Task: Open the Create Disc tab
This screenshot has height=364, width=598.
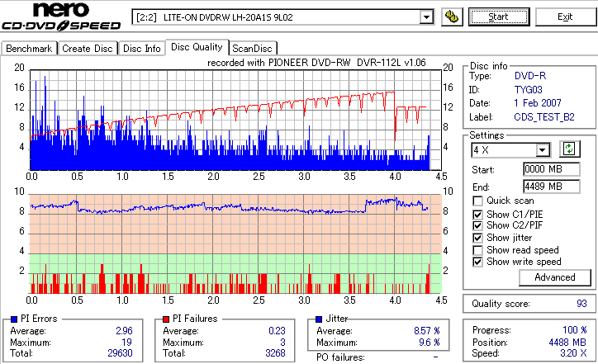Action: (88, 49)
